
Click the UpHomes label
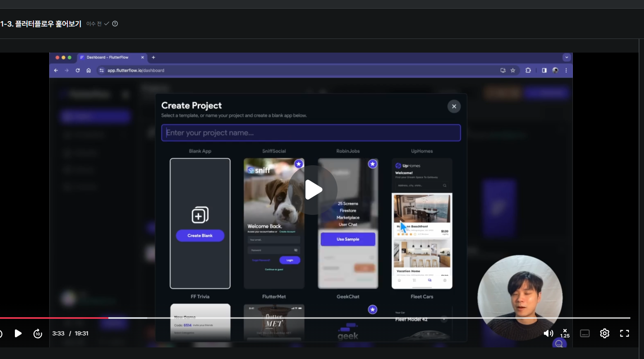(422, 151)
